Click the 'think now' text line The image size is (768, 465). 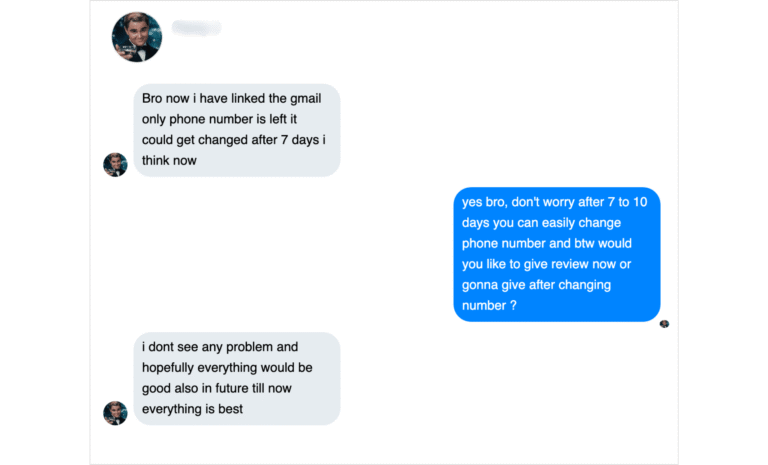[x=169, y=161]
